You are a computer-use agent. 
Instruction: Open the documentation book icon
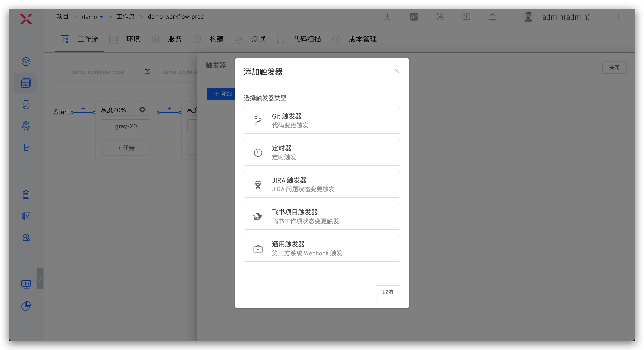point(466,17)
